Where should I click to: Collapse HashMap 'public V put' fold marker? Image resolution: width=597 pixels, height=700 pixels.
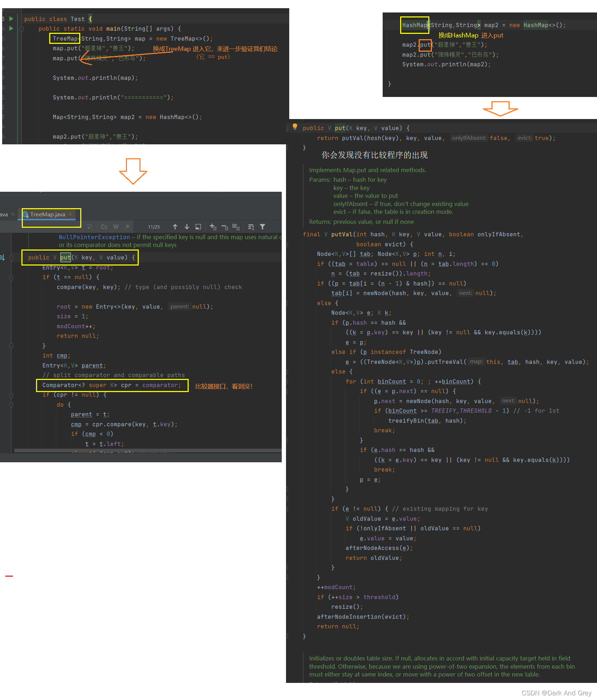[x=287, y=128]
